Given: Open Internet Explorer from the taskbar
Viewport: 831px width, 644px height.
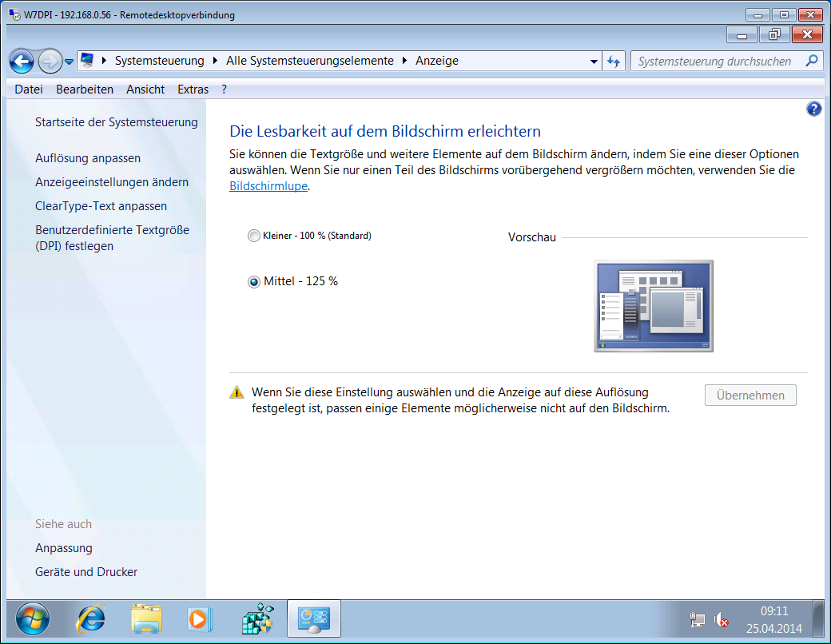Looking at the screenshot, I should pyautogui.click(x=90, y=618).
